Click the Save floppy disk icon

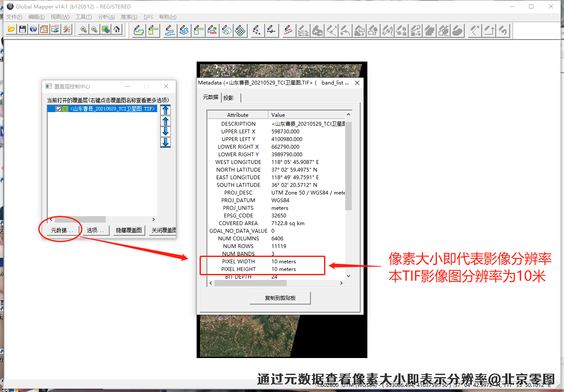[23, 29]
